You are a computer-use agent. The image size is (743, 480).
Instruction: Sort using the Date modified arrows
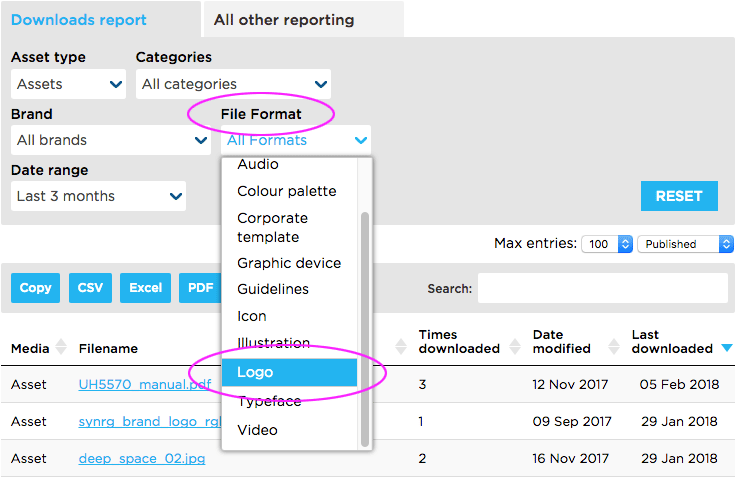[x=606, y=347]
